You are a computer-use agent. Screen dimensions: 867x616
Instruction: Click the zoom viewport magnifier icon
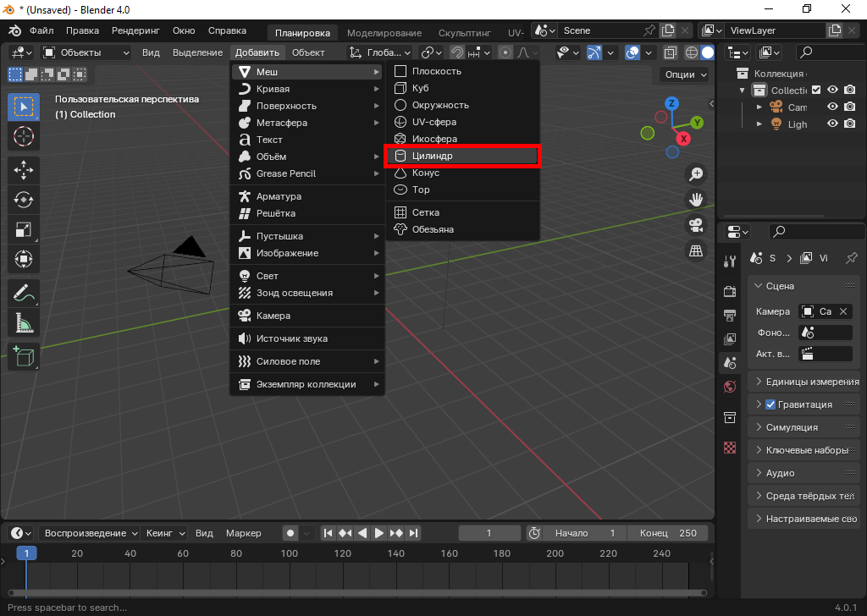click(696, 174)
